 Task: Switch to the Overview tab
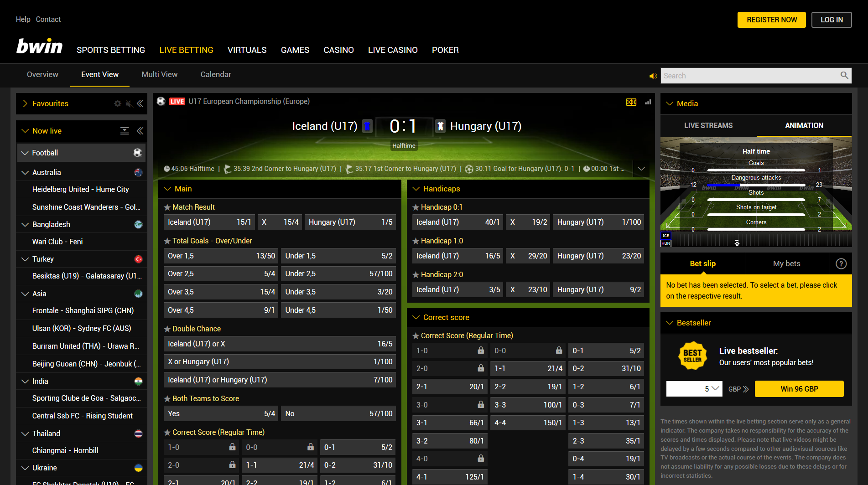click(42, 74)
